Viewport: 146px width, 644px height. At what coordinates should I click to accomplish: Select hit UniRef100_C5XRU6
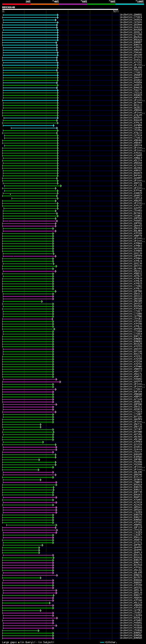point(131,631)
